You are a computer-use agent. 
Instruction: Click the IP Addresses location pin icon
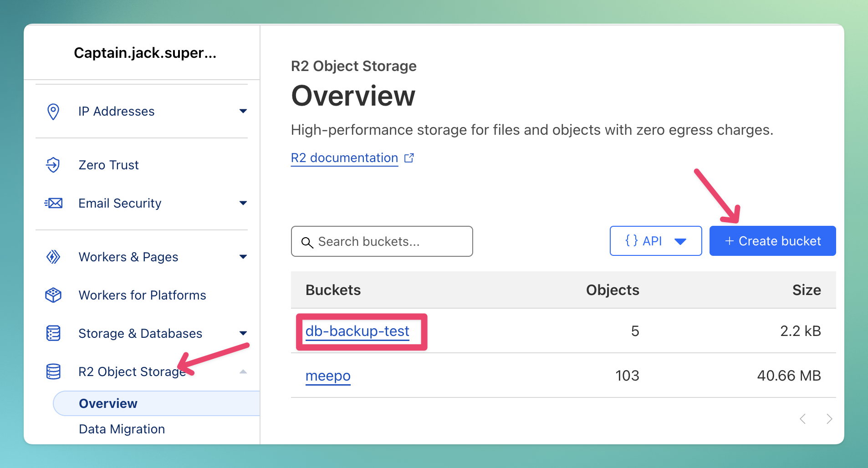pos(53,112)
